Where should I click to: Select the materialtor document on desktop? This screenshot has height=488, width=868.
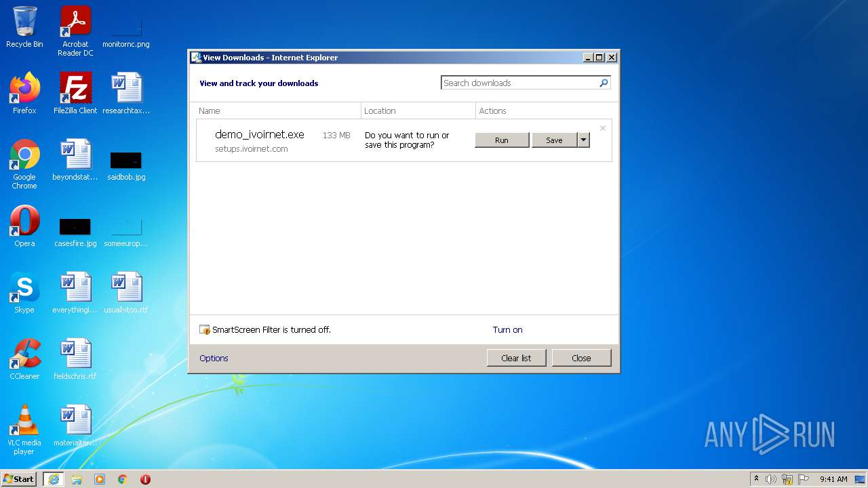point(75,426)
